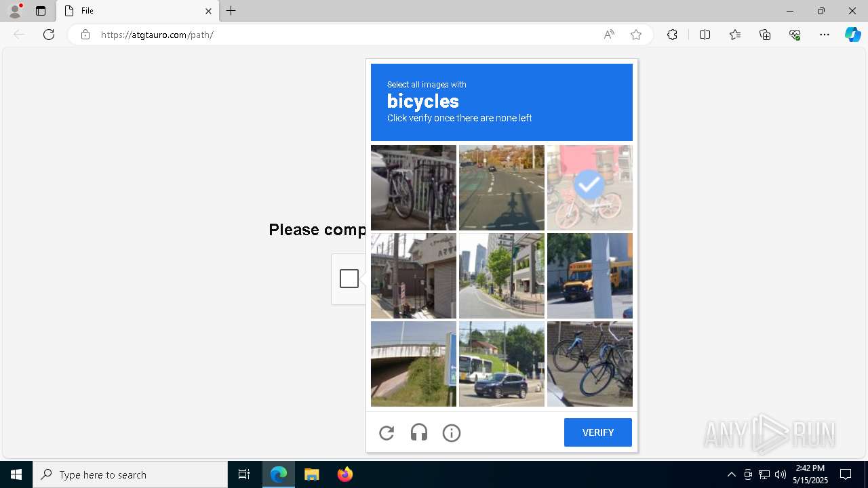
Task: Open the Favorites list
Action: click(735, 35)
